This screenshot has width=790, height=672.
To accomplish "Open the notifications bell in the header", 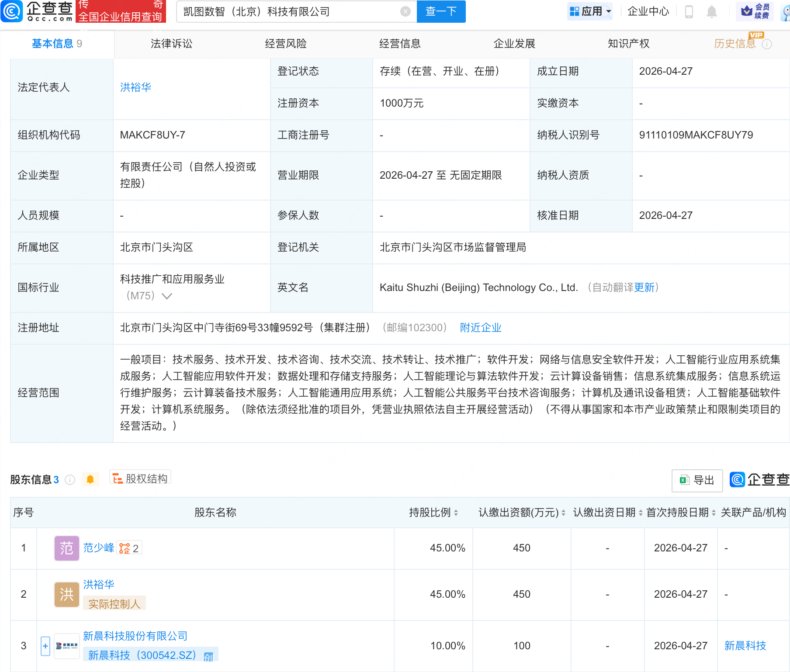I will (712, 11).
